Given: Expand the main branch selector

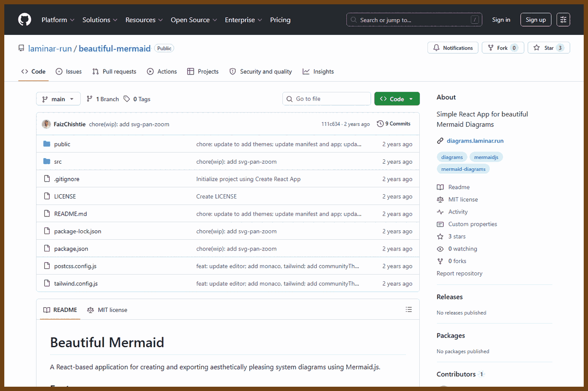Looking at the screenshot, I should (x=58, y=99).
